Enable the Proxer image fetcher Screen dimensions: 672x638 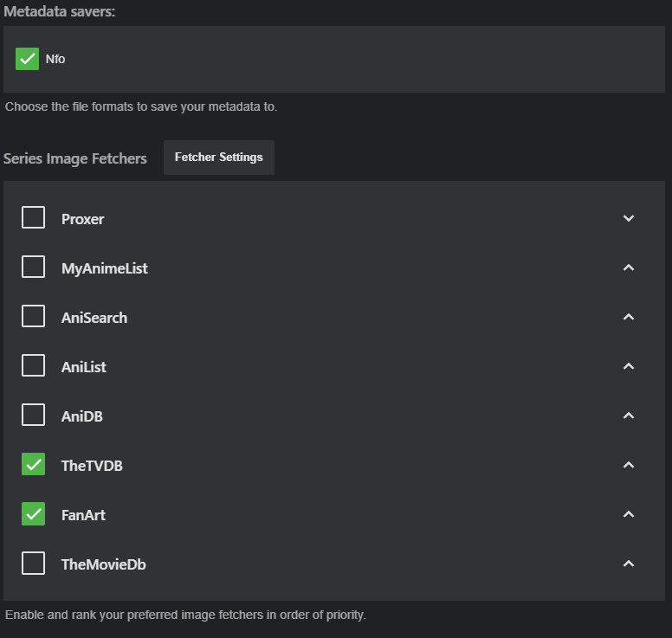click(33, 218)
